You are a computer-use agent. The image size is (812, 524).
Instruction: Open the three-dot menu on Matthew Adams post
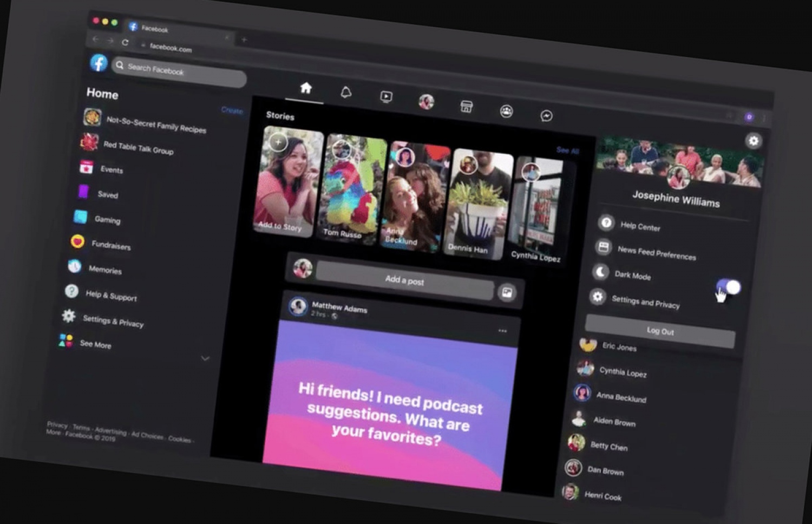502,331
